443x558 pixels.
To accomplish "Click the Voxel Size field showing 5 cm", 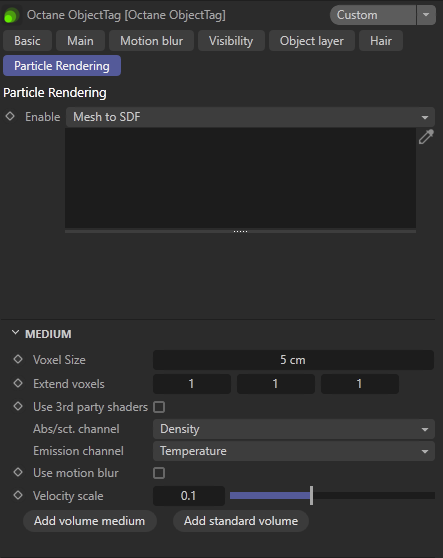I will [x=293, y=360].
